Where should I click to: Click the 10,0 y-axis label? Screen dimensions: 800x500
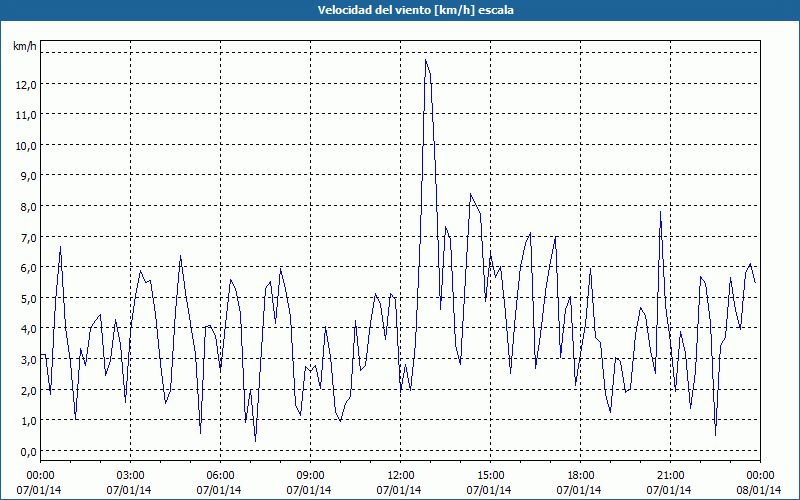pos(26,146)
